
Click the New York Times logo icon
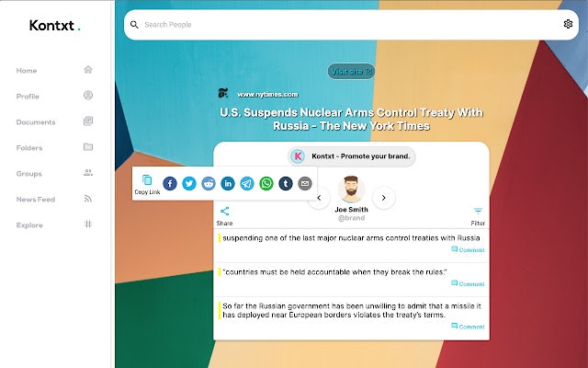[x=223, y=93]
